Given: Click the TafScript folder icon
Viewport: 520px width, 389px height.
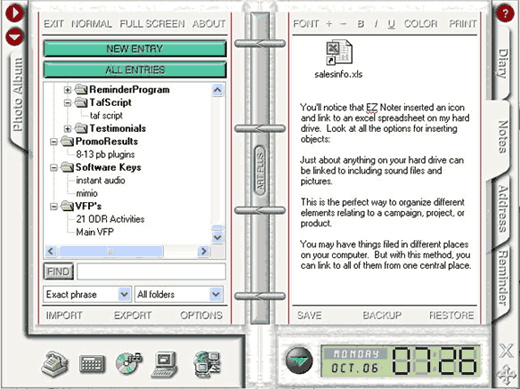Looking at the screenshot, I should [81, 102].
